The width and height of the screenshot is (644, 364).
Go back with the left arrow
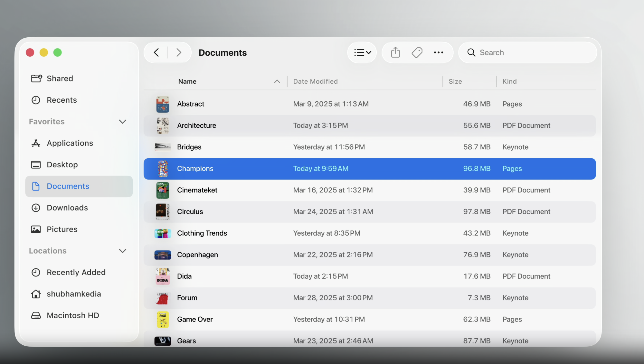pos(156,52)
